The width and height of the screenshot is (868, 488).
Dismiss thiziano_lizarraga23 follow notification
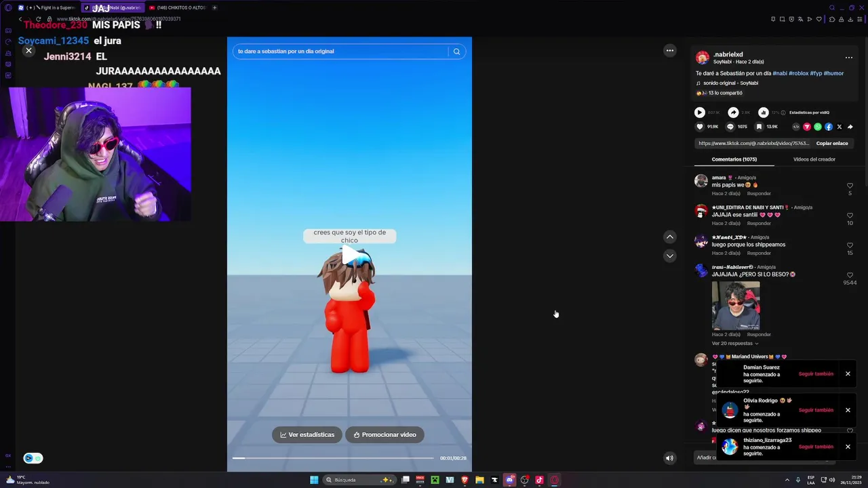pyautogui.click(x=848, y=447)
